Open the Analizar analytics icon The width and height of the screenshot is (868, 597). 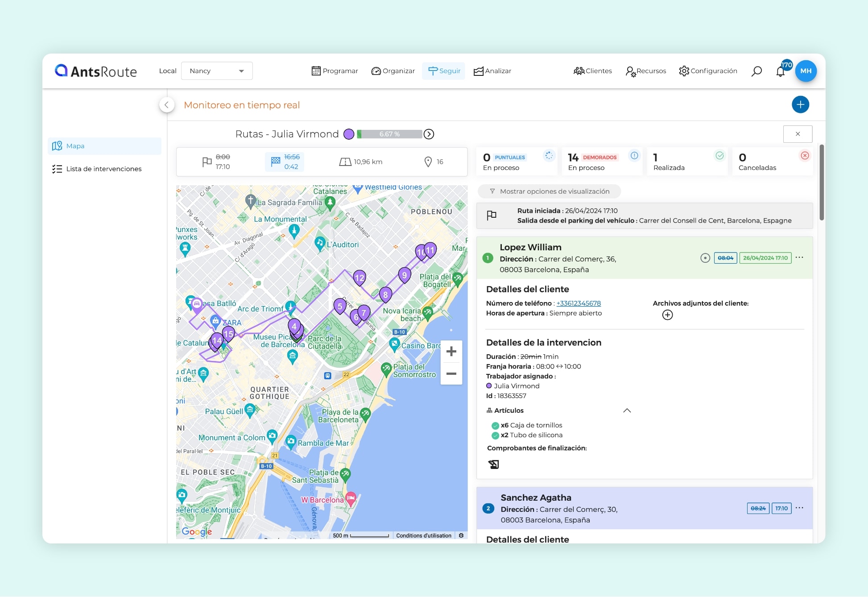click(478, 71)
